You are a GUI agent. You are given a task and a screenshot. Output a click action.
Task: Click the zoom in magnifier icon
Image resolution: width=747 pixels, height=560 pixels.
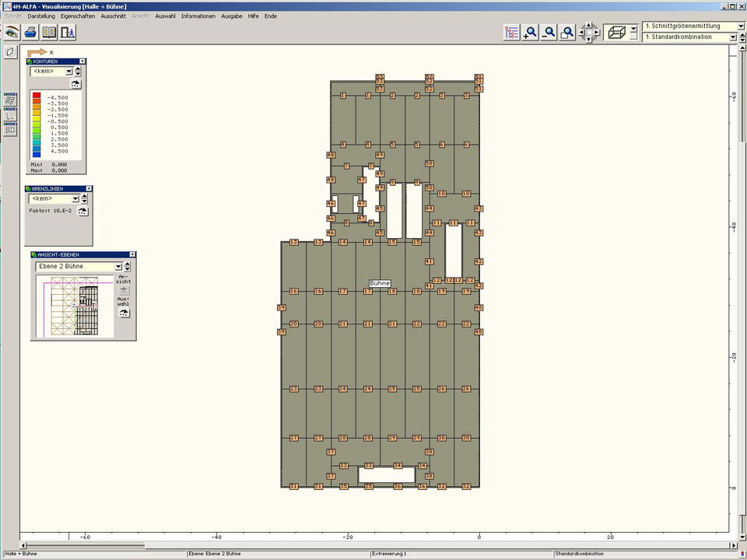tap(531, 32)
